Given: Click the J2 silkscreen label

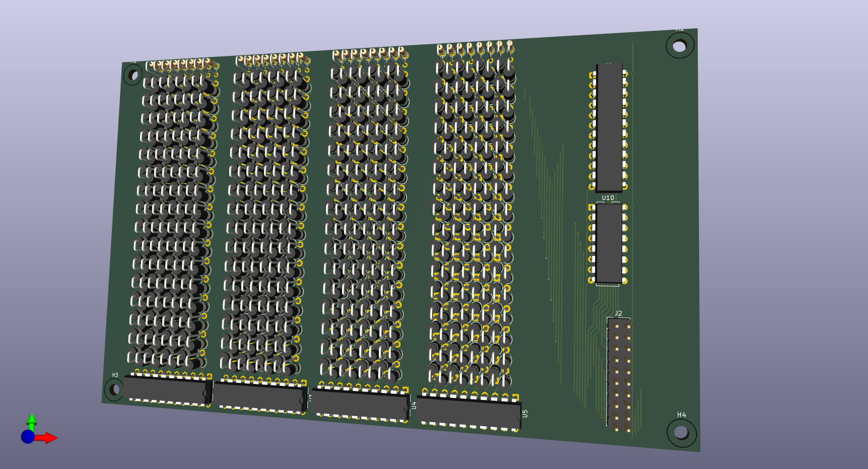Looking at the screenshot, I should pos(618,313).
